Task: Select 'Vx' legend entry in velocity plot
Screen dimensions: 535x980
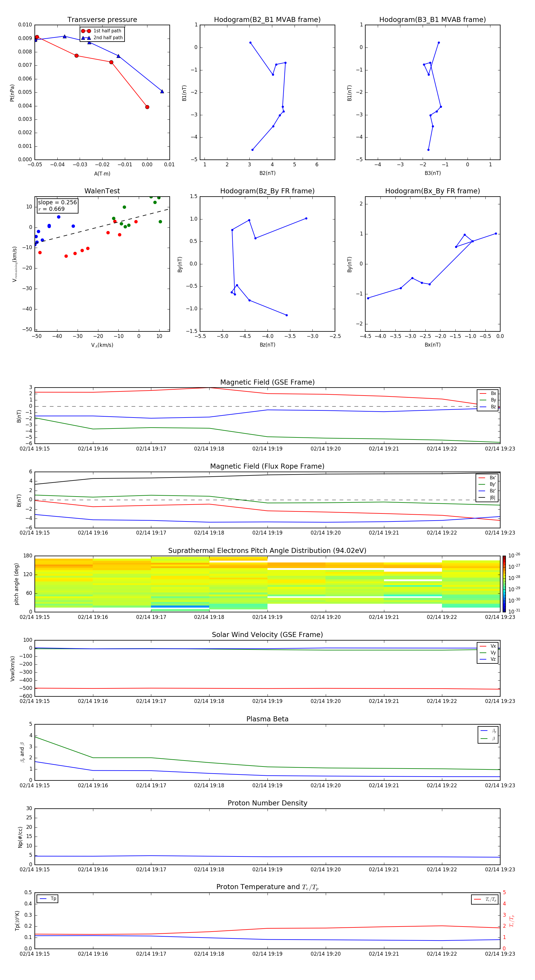Action: [488, 647]
